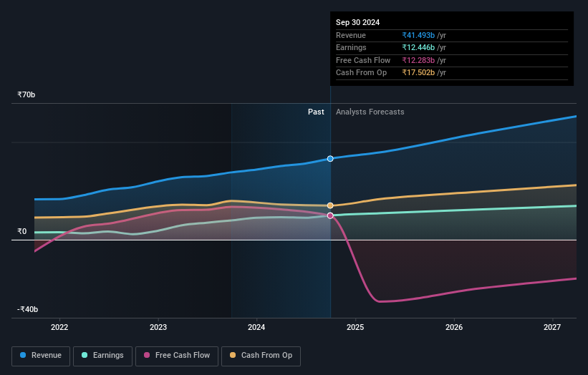The height and width of the screenshot is (375, 588).
Task: Click the 2025 year on the x-axis
Action: pos(355,328)
